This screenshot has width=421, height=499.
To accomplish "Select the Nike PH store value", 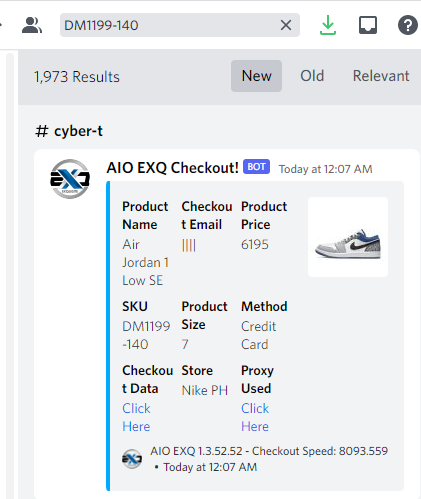I will click(205, 390).
